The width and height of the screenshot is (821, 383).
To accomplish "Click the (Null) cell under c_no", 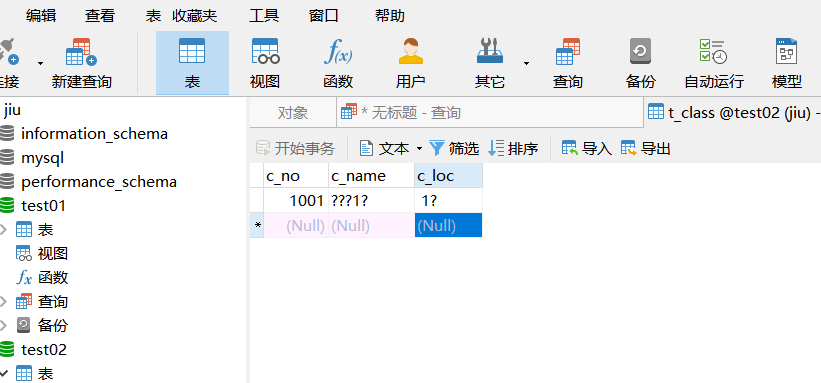I will (296, 225).
